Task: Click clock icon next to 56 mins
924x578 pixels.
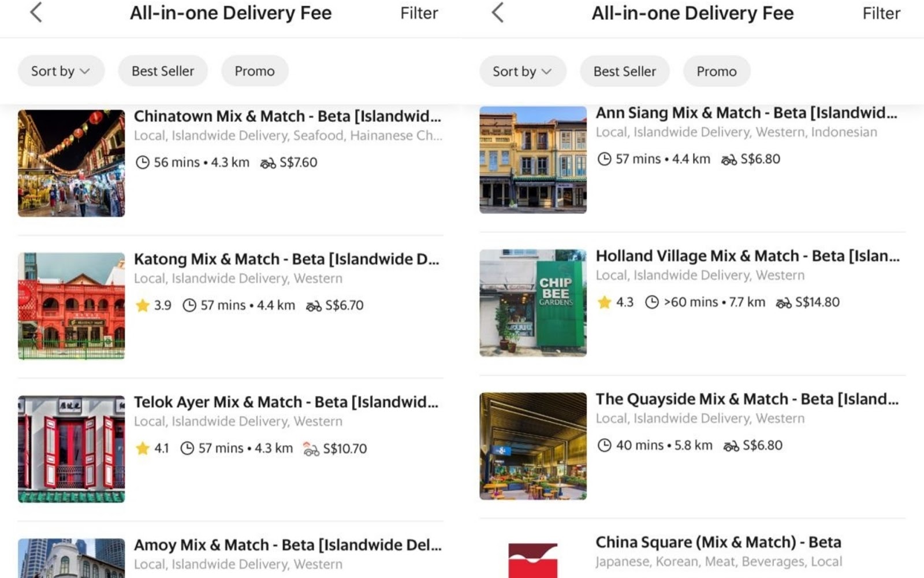Action: click(143, 162)
